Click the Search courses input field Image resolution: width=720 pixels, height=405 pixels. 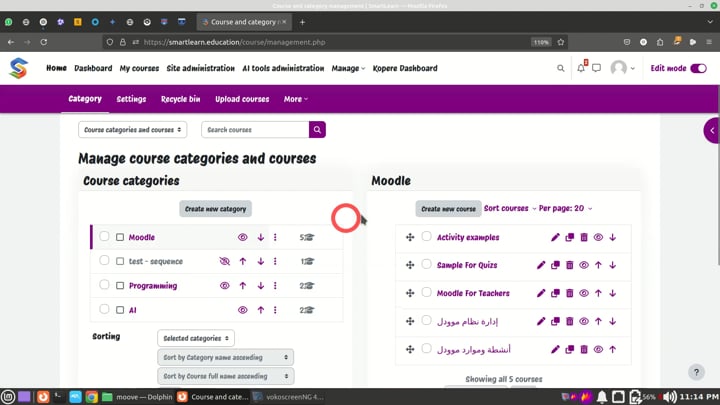click(x=255, y=129)
